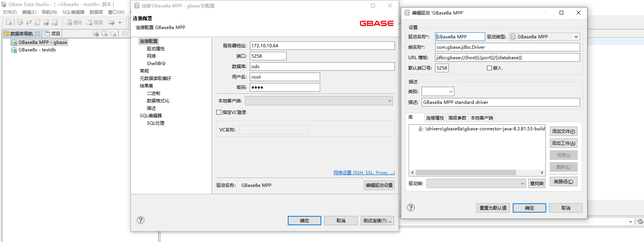Open the 导航(N) menu
Viewport: 644px width, 242px height.
click(49, 12)
